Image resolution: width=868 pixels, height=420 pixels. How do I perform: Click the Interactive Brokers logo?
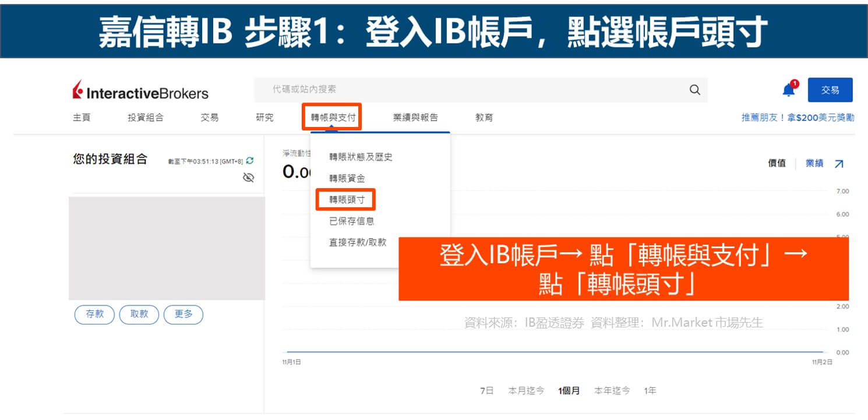coord(140,91)
